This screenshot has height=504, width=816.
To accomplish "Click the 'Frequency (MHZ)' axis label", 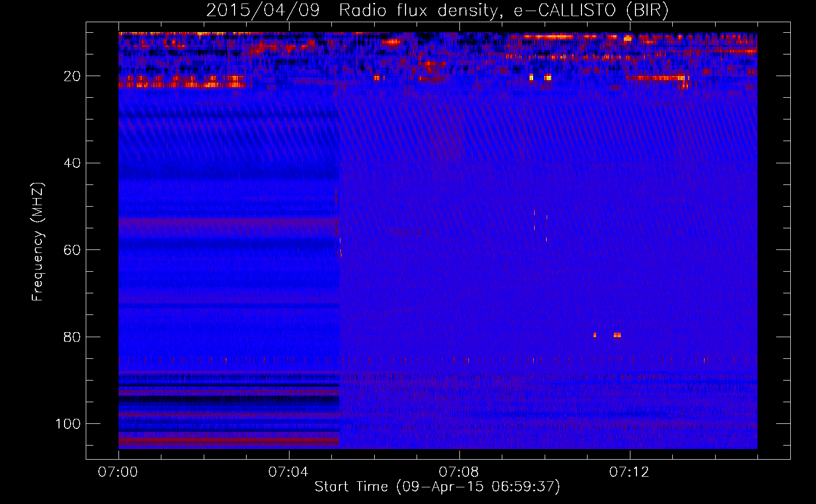I will coord(38,242).
